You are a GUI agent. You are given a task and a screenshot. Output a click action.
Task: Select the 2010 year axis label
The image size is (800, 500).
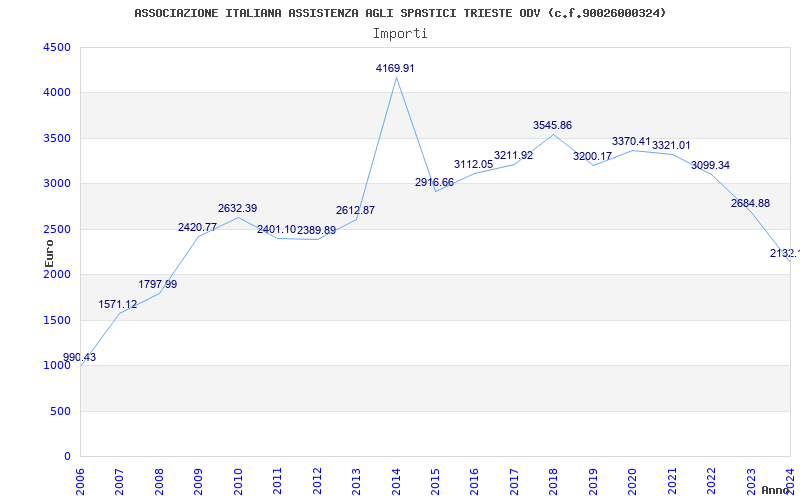(238, 482)
